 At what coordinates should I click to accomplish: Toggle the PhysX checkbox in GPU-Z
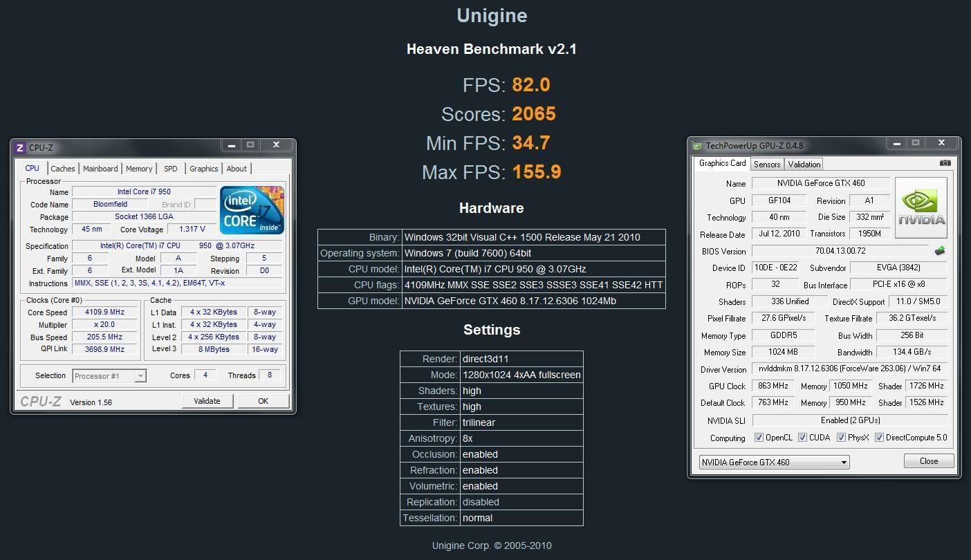click(841, 438)
